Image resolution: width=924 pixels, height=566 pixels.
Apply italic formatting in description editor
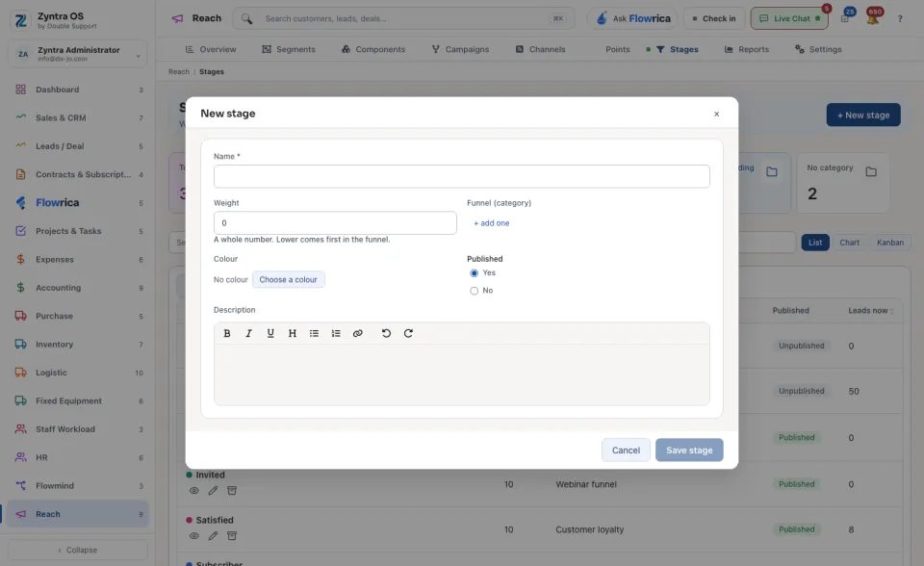click(248, 333)
